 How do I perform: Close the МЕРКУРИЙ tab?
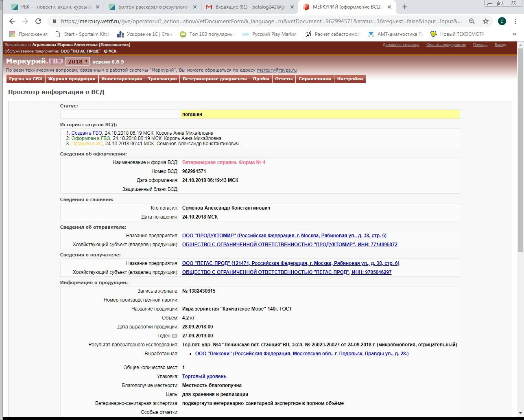pyautogui.click(x=389, y=7)
